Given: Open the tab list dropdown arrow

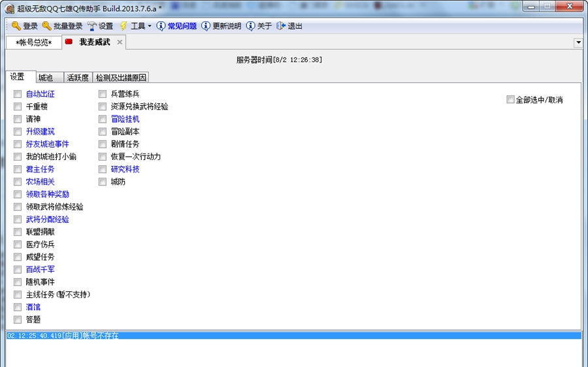Looking at the screenshot, I should [x=578, y=42].
